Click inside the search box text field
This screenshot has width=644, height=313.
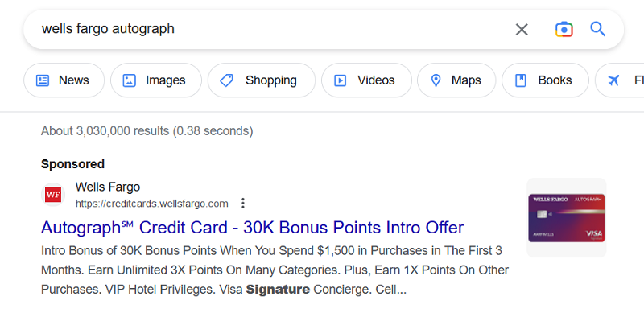[271, 29]
